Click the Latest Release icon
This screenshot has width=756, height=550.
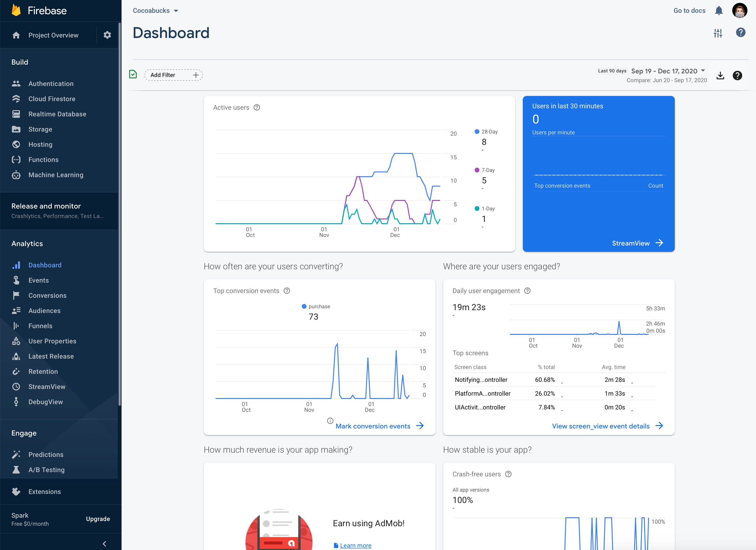point(16,356)
